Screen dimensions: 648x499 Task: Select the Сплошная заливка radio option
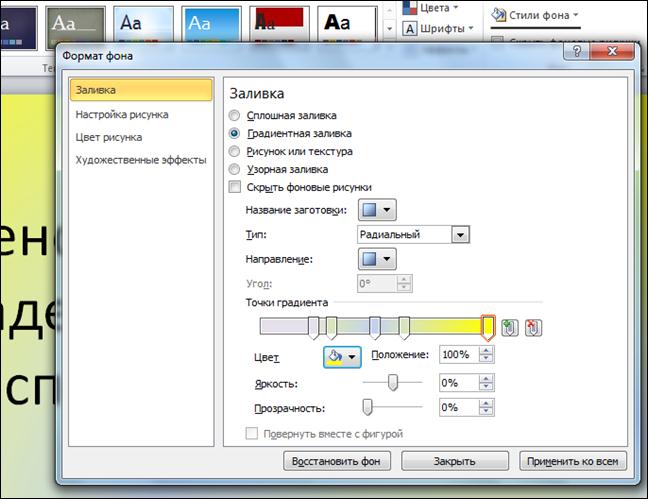[235, 116]
